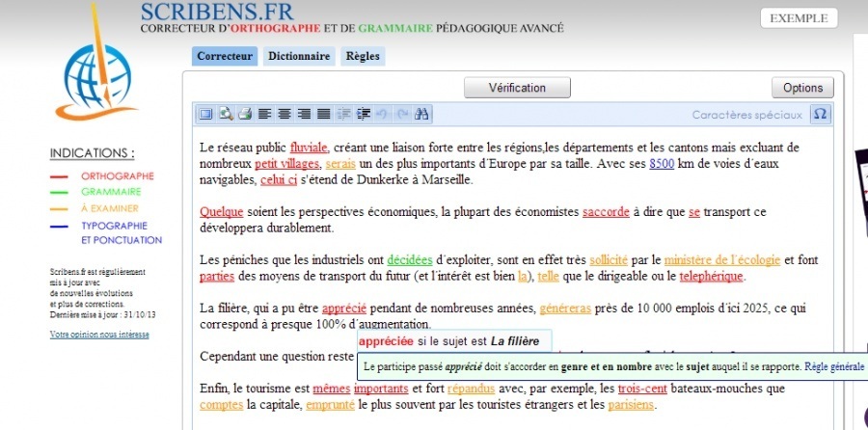868x430 pixels.
Task: Align text to the right
Action: click(304, 114)
